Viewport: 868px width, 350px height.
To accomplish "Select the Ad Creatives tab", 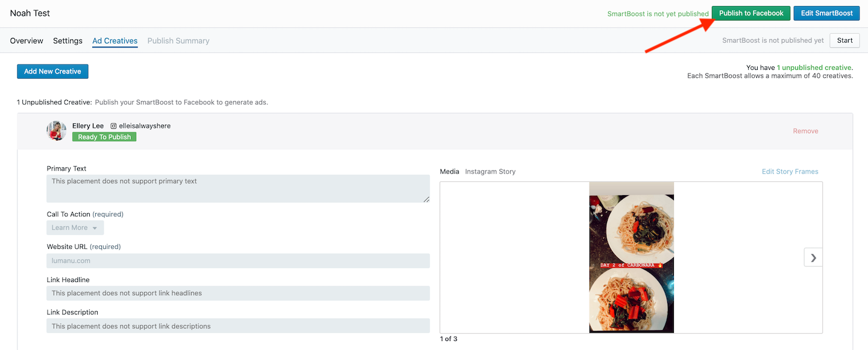I will click(x=115, y=41).
